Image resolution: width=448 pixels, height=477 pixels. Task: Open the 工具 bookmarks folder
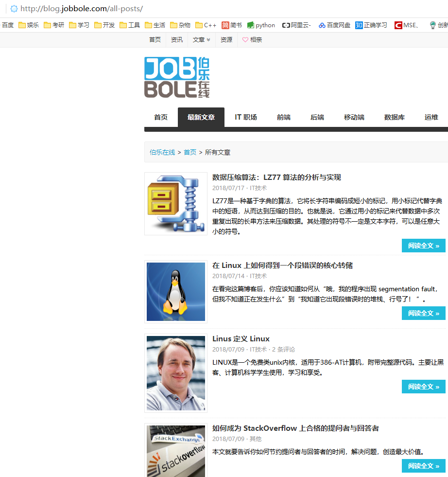130,25
